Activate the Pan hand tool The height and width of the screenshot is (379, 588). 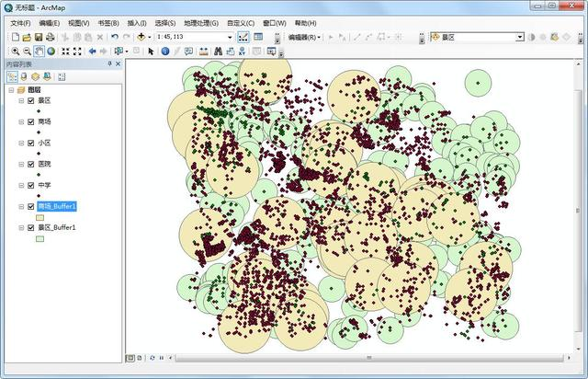pyautogui.click(x=39, y=52)
